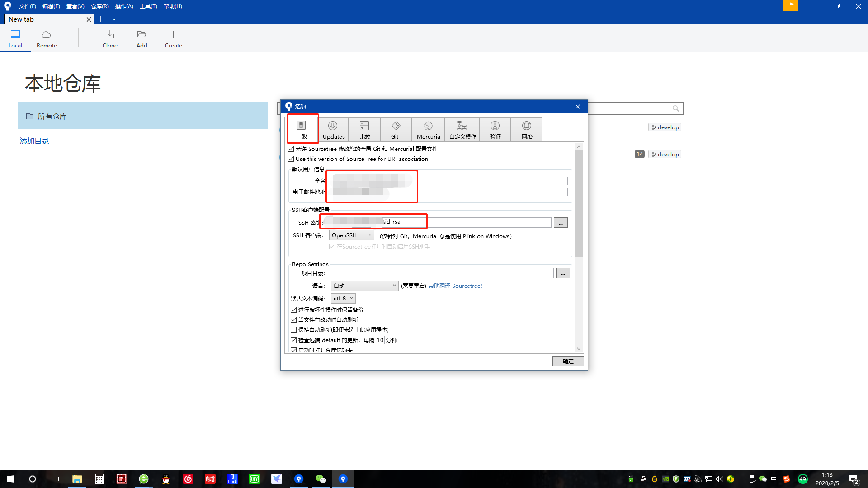This screenshot has height=488, width=868.
Task: Switch to the Git options tab
Action: coord(396,130)
